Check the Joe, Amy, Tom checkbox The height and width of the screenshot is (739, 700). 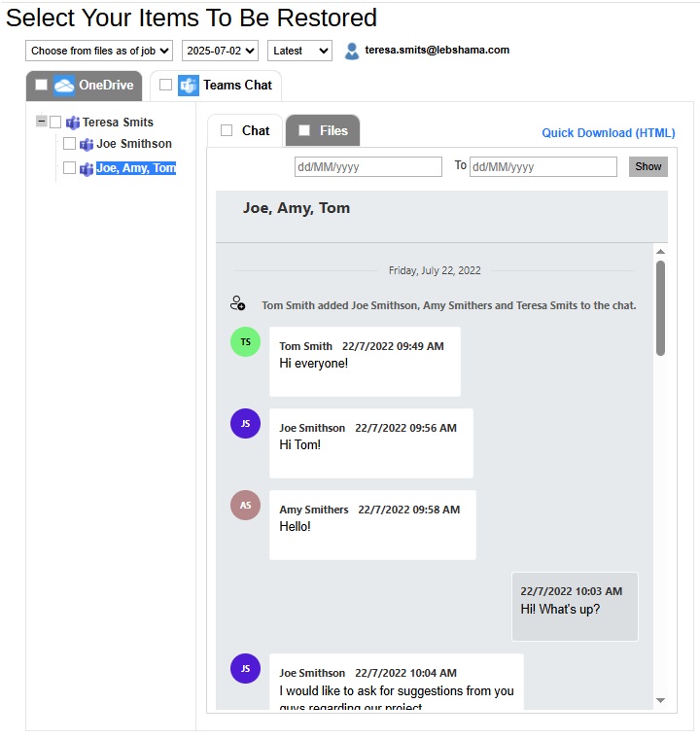tap(69, 168)
